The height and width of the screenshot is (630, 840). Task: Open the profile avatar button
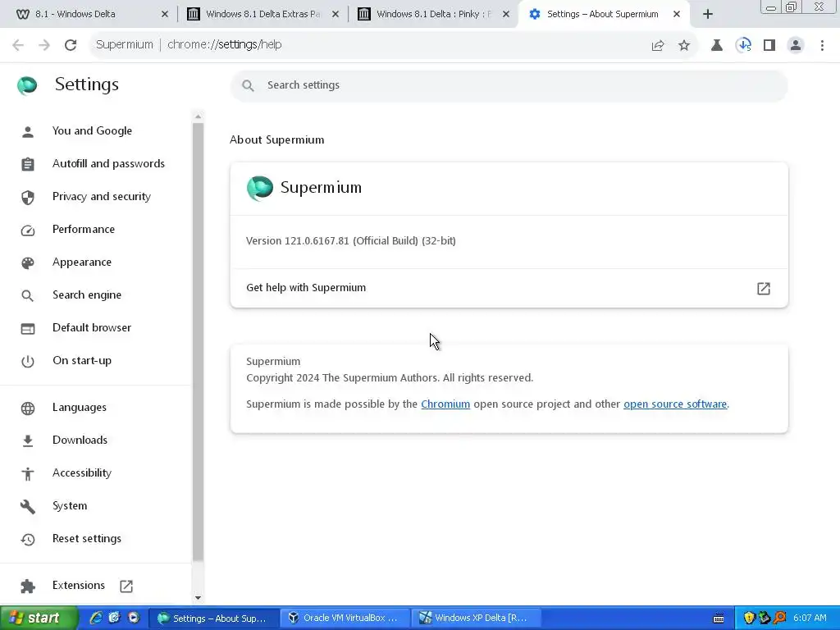[x=796, y=46]
